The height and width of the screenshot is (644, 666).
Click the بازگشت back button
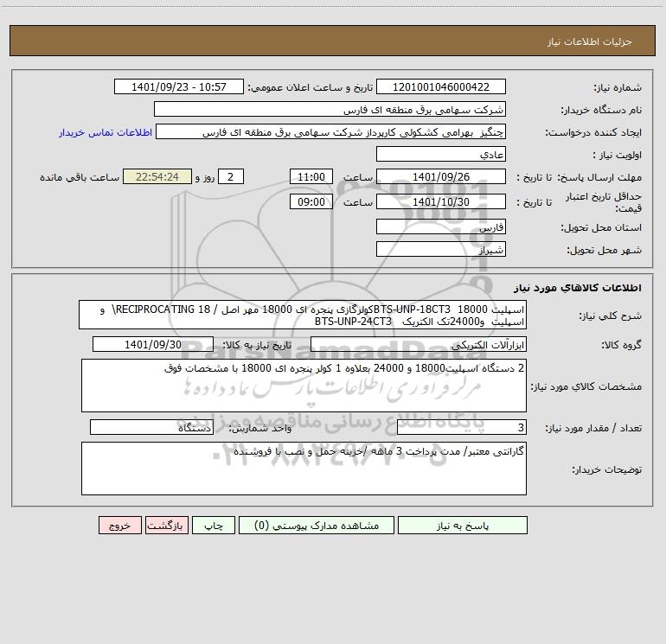click(166, 525)
